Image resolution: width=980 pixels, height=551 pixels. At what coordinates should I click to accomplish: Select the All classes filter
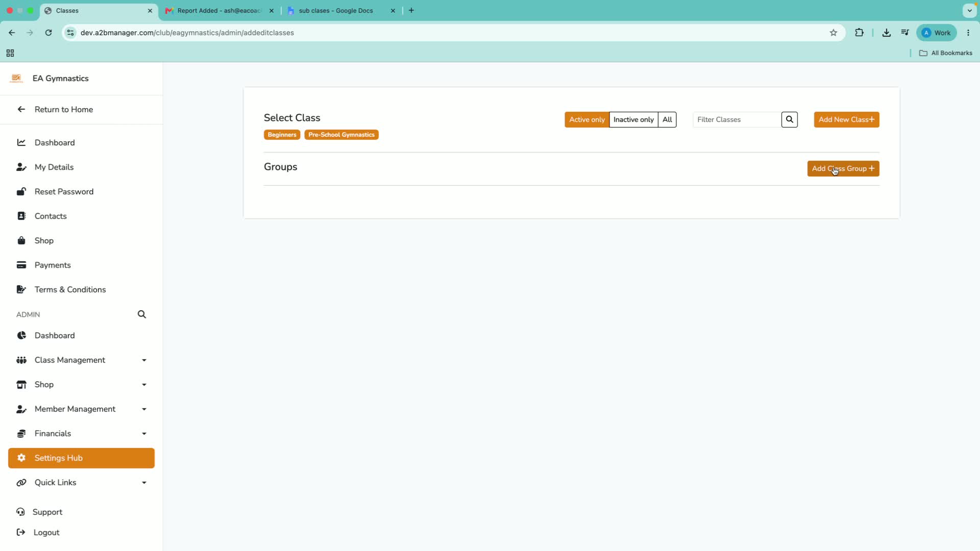coord(667,119)
